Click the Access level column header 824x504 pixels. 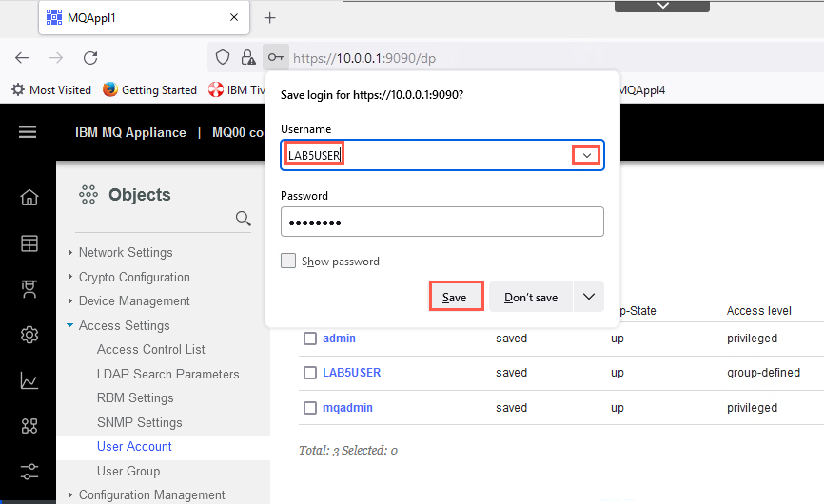759,311
